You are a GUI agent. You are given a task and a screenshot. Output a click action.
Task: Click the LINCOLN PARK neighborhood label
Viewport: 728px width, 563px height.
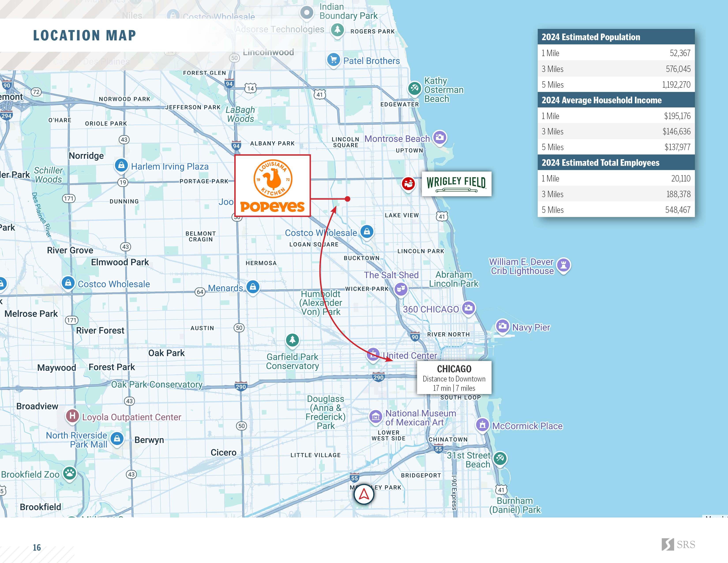[421, 251]
